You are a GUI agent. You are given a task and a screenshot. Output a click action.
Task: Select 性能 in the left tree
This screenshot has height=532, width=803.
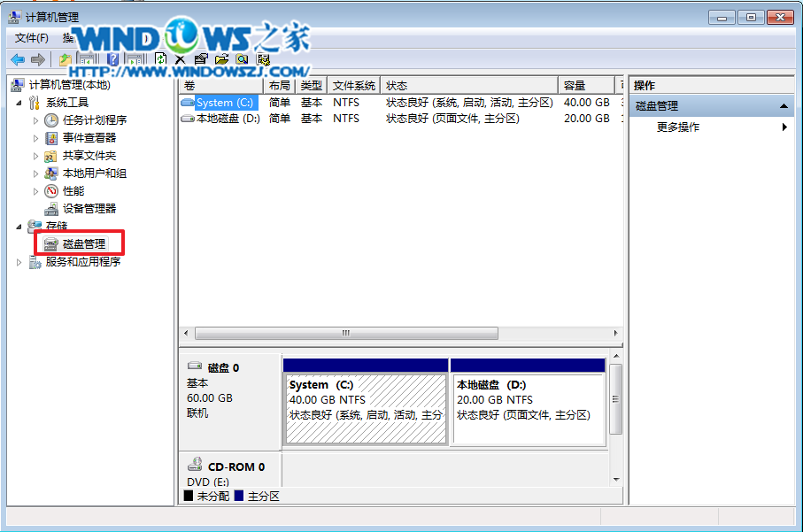[x=73, y=191]
